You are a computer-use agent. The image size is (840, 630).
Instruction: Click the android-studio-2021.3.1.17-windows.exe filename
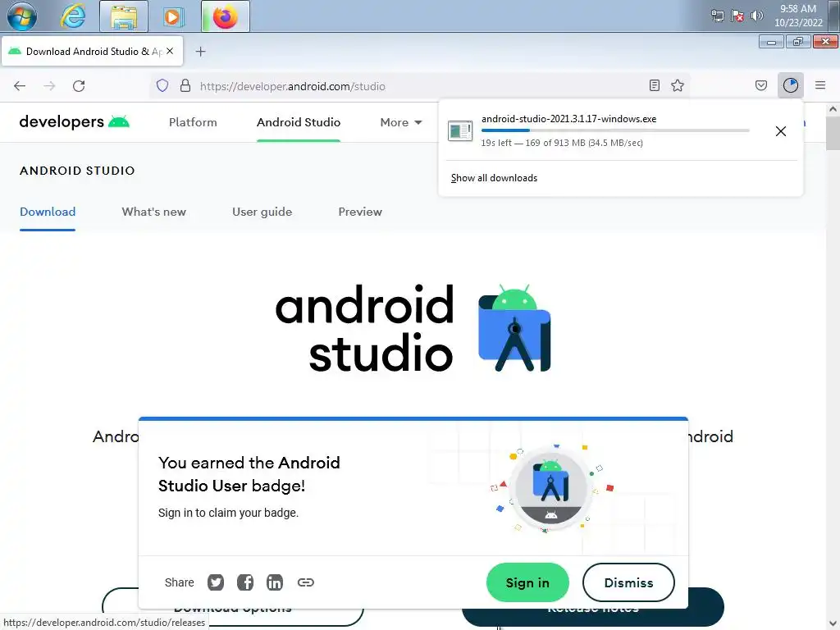click(x=569, y=119)
